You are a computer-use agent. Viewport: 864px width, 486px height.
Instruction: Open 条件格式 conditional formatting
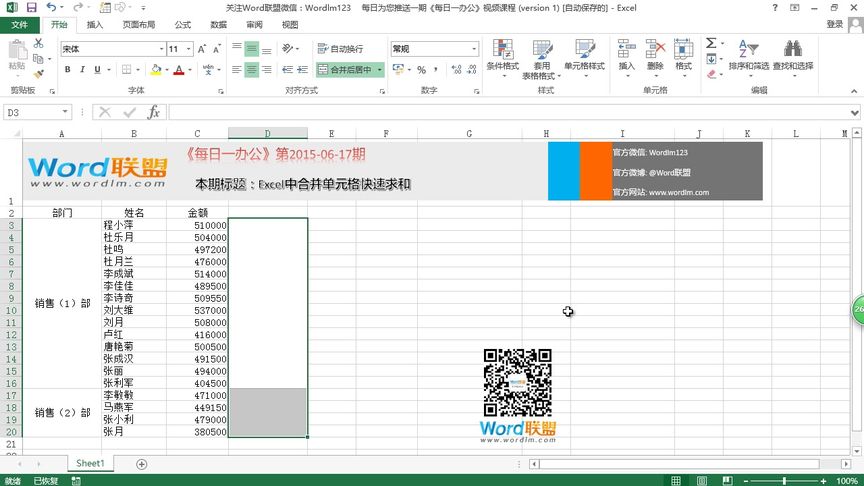tap(503, 57)
